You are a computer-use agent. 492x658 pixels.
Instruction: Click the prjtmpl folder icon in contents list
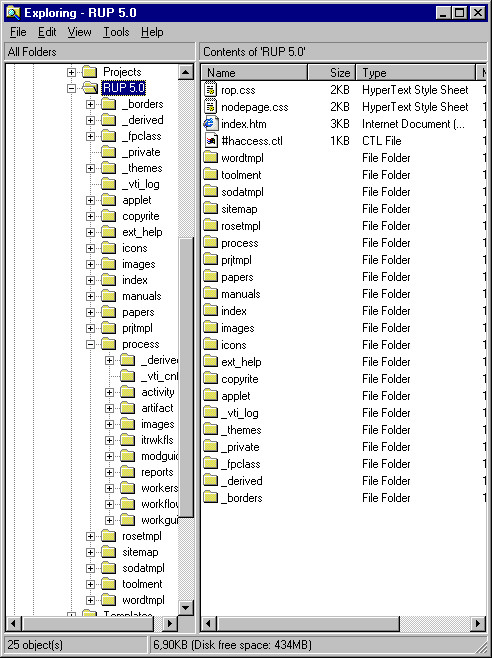point(211,259)
